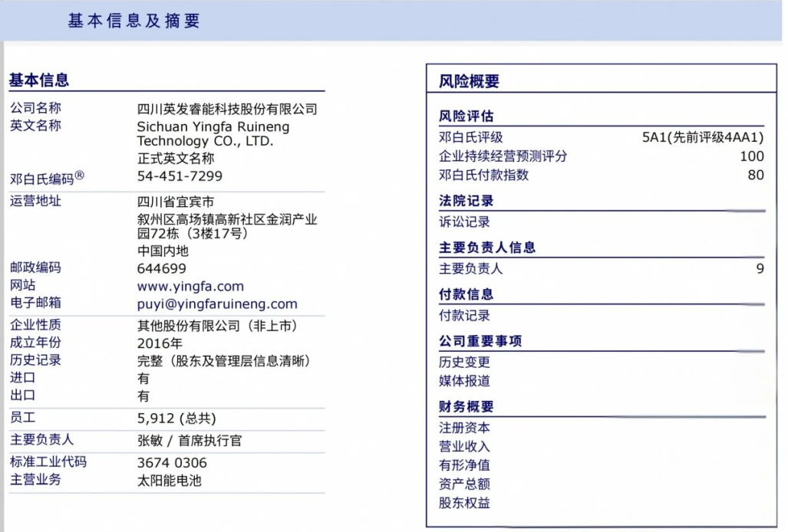
Task: Select the text Sichuan Yingfa Ruineng
Action: coord(213,126)
